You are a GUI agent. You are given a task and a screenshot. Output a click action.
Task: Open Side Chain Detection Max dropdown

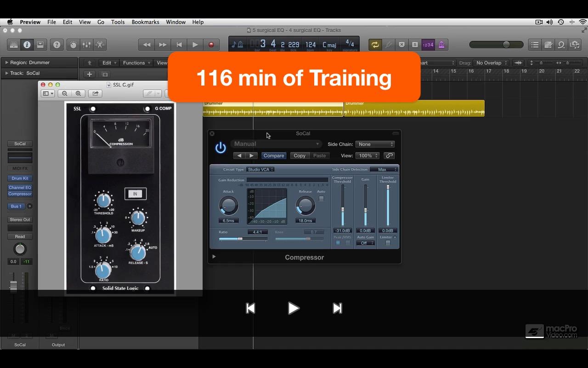[x=384, y=169]
